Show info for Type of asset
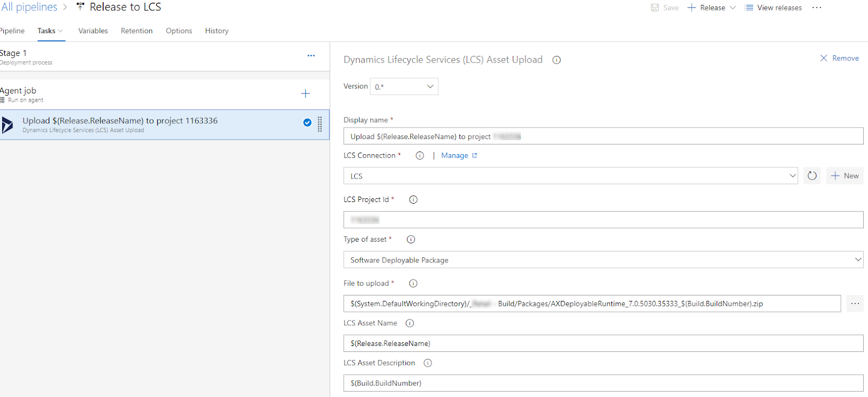This screenshot has height=397, width=868. pyautogui.click(x=411, y=240)
